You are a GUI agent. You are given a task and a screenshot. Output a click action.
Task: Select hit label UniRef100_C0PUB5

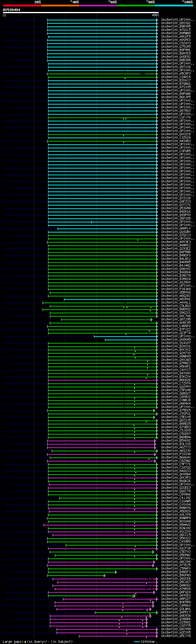(176, 151)
